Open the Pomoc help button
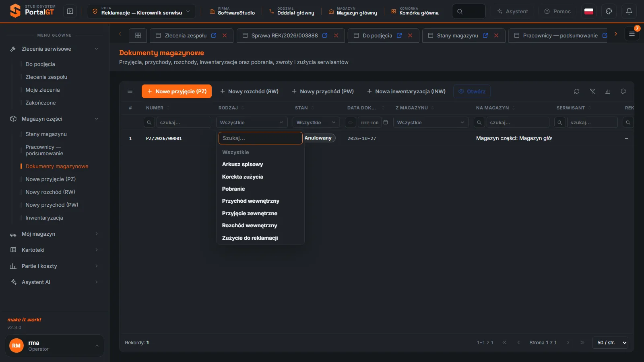 557,11
